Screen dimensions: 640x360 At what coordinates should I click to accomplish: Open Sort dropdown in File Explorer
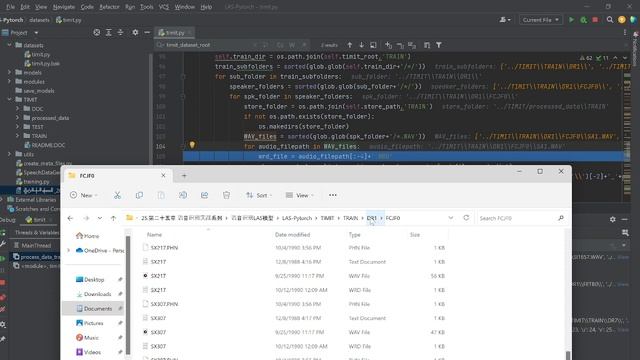259,195
